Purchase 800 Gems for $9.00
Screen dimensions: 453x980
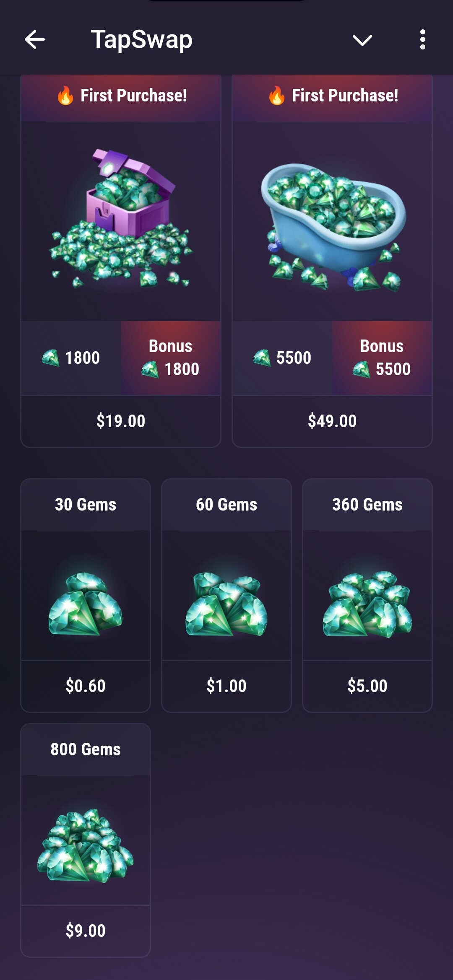(x=86, y=931)
